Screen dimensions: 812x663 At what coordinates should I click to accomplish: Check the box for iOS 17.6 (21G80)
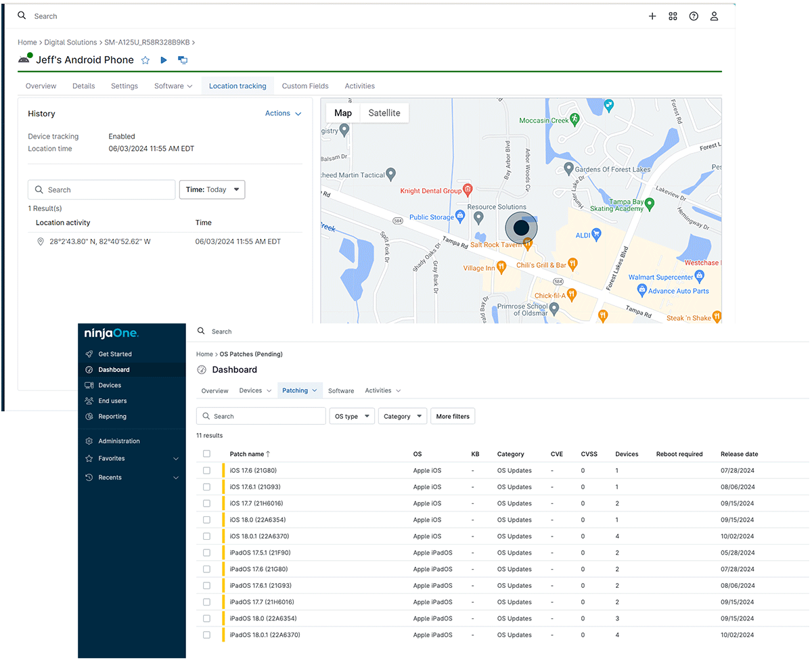click(207, 470)
